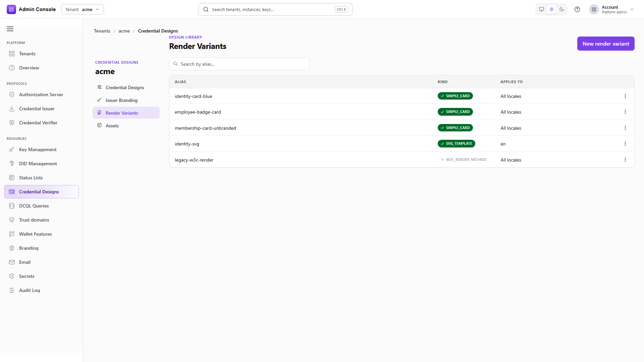Open actions menu for membership-card-unbranded
The image size is (644, 362).
[625, 128]
